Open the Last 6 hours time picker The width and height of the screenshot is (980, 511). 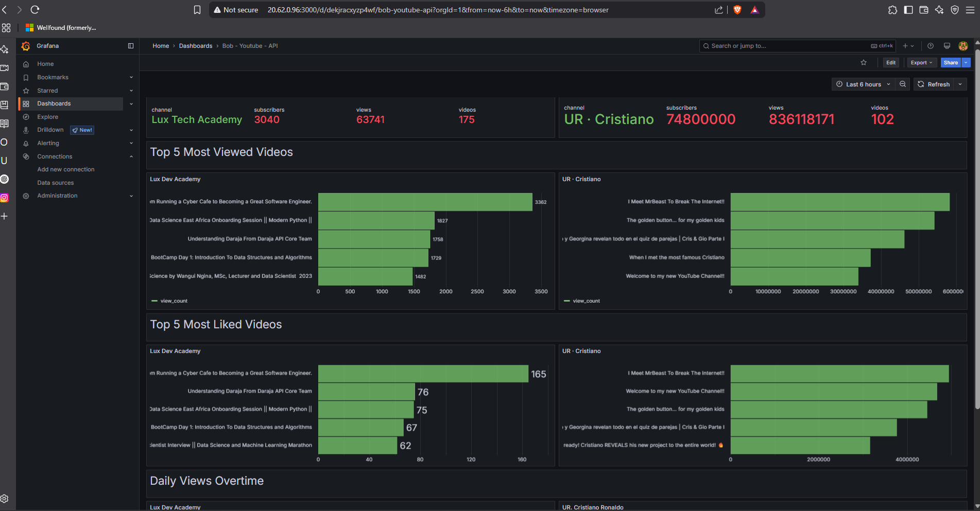pos(863,84)
